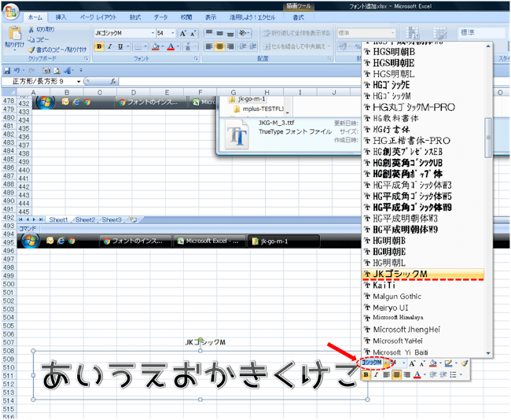Open the text orientation dropdown in ribbon
Screen dimensions: 511x420
point(244,33)
